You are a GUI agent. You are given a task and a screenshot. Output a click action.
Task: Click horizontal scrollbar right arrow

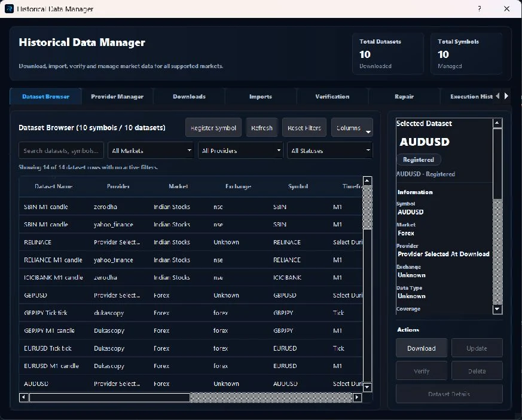(357, 397)
